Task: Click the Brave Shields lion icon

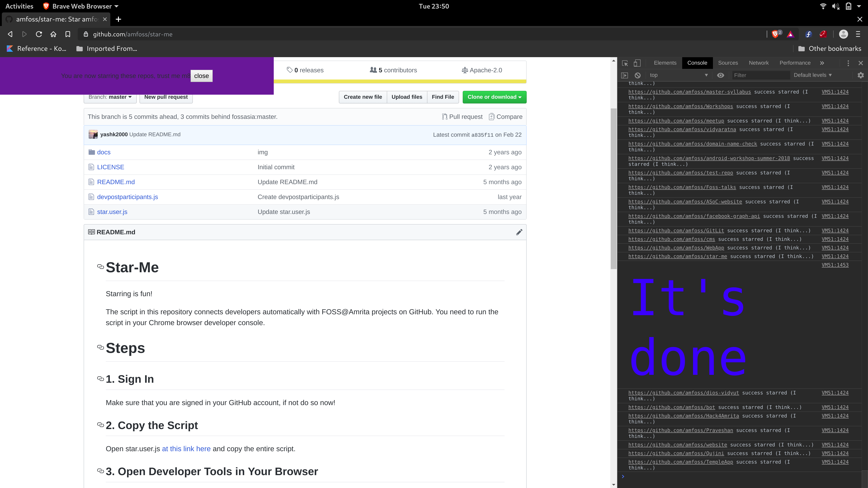Action: [775, 34]
